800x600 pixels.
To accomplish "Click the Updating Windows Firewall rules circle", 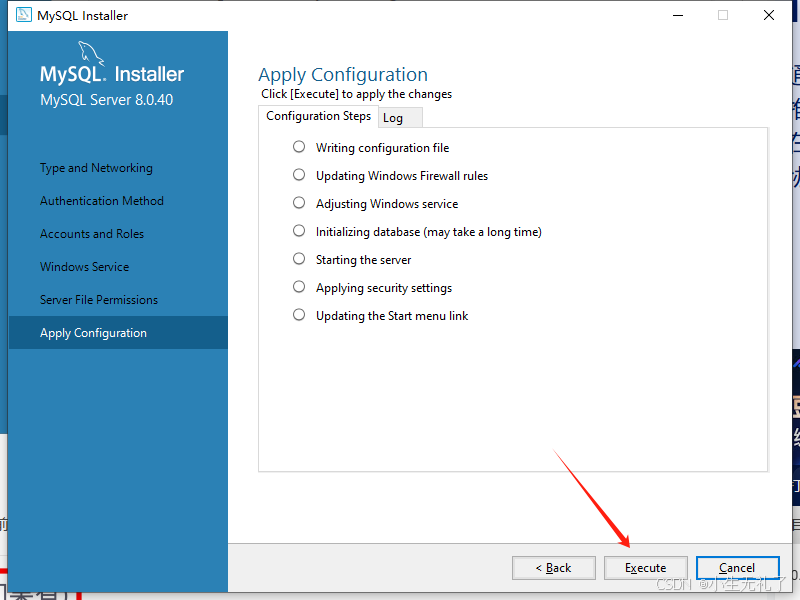I will (299, 175).
